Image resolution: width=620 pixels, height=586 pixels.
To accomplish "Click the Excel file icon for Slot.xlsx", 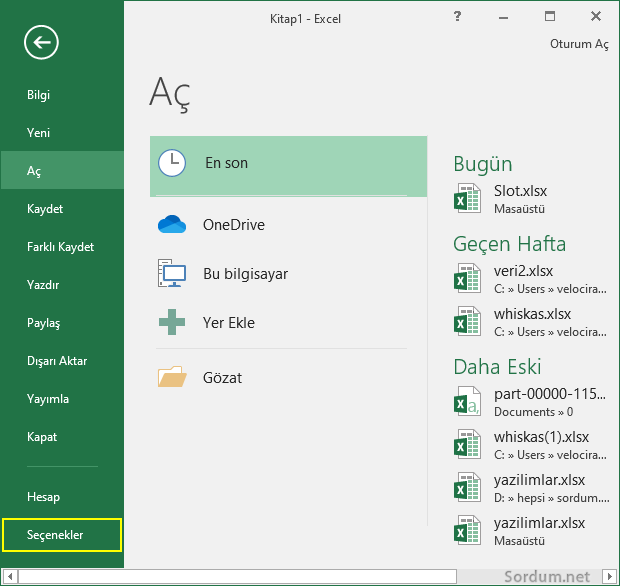I will click(x=467, y=198).
